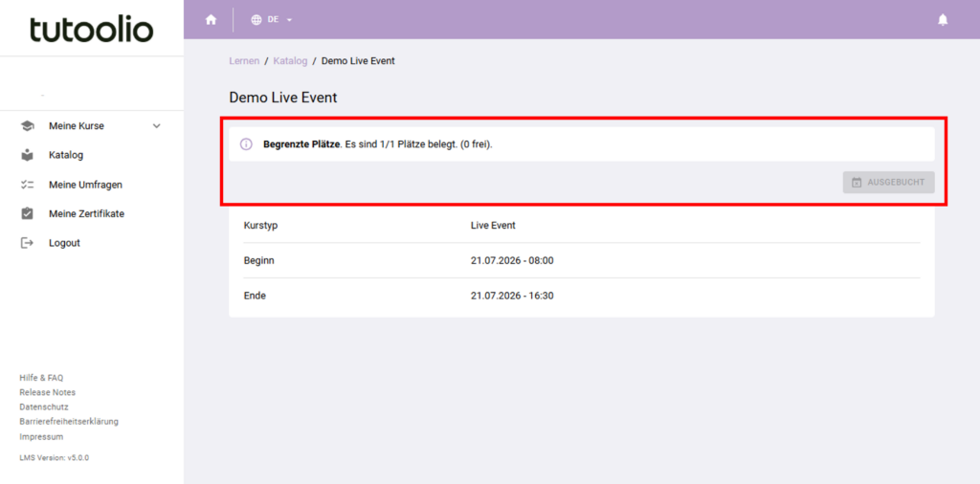Click the graduation cap icon for Meine Kurse
Screen dimensions: 980x484
click(x=27, y=125)
